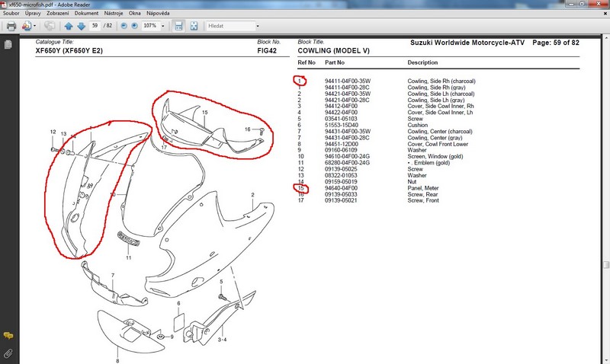Image resolution: width=610 pixels, height=364 pixels.
Task: Click description 'Cover, Side Cowl Inner, Lh'
Action: 440,112
